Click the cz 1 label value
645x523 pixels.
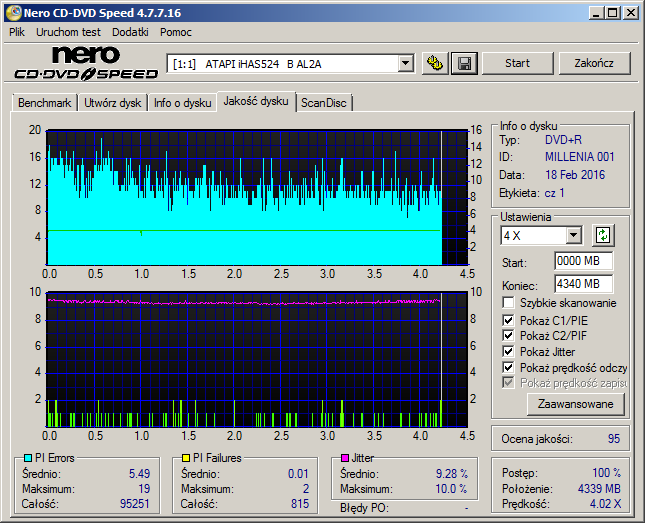pyautogui.click(x=555, y=193)
